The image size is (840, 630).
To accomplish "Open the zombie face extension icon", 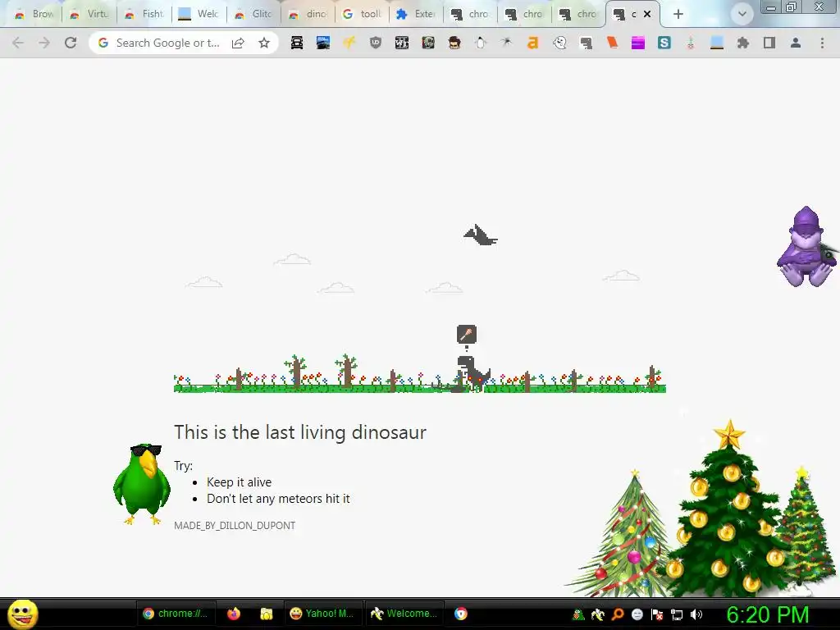I will click(428, 43).
